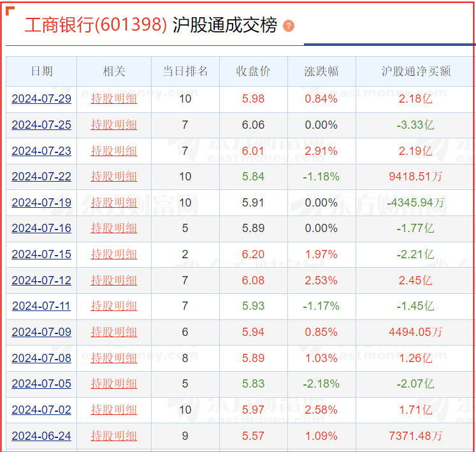This screenshot has height=452, width=476.
Task: Open 持股明细 for 2024-07-25 row
Action: pyautogui.click(x=114, y=125)
